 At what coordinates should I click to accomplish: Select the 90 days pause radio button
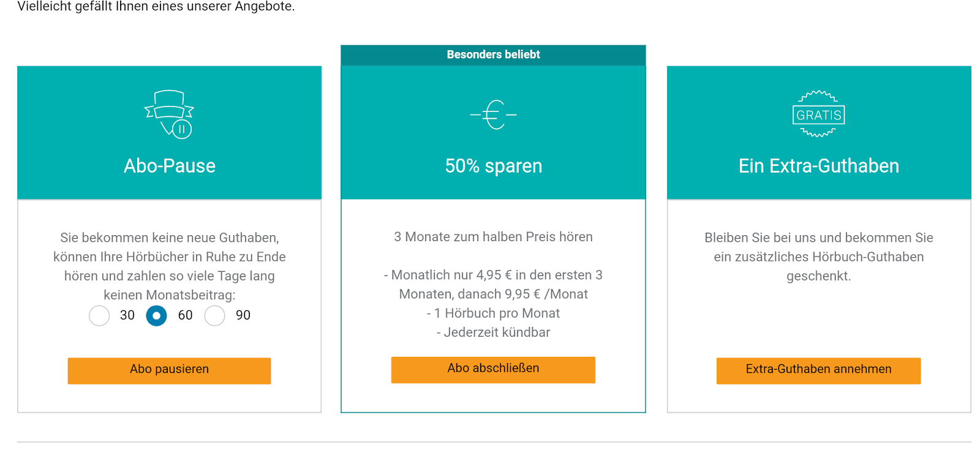(x=214, y=316)
